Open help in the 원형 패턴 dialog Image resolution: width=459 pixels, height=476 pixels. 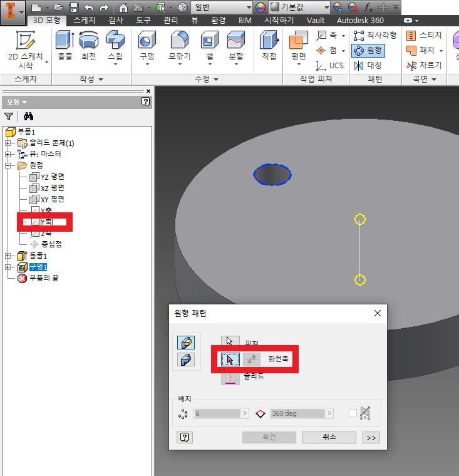185,437
